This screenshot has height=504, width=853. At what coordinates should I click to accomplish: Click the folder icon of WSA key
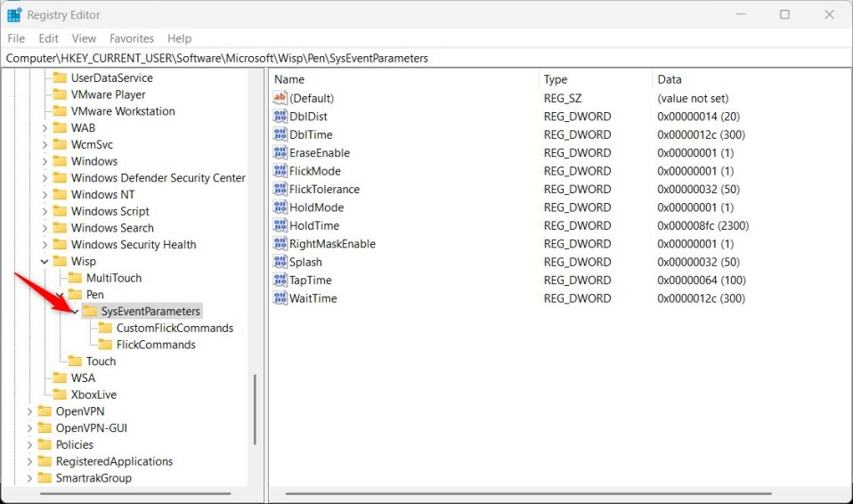60,378
